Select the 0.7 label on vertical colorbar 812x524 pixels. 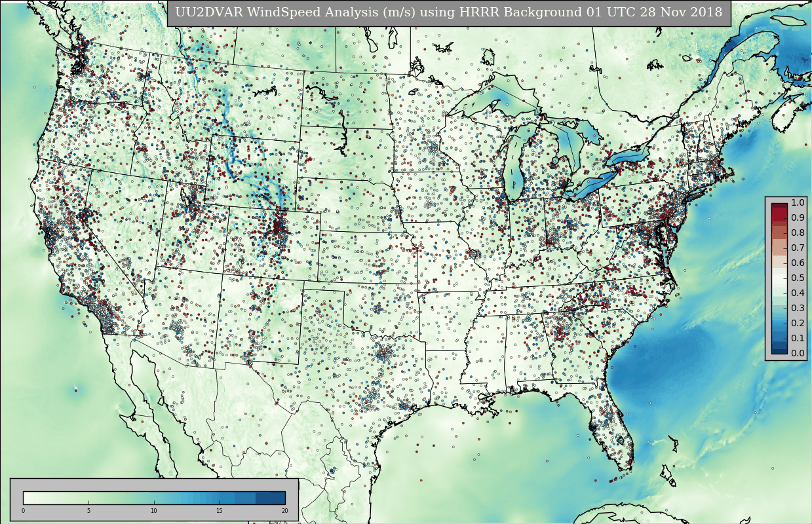(x=798, y=248)
